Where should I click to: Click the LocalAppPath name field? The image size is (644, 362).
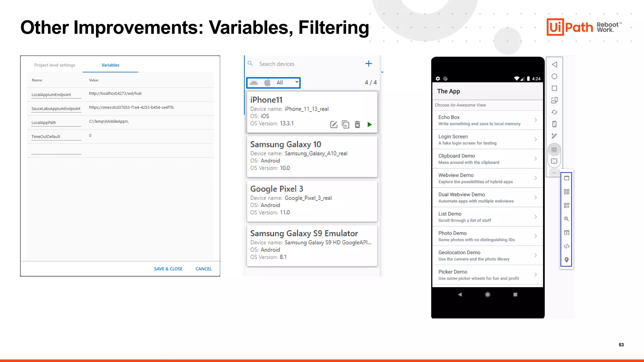click(x=56, y=123)
